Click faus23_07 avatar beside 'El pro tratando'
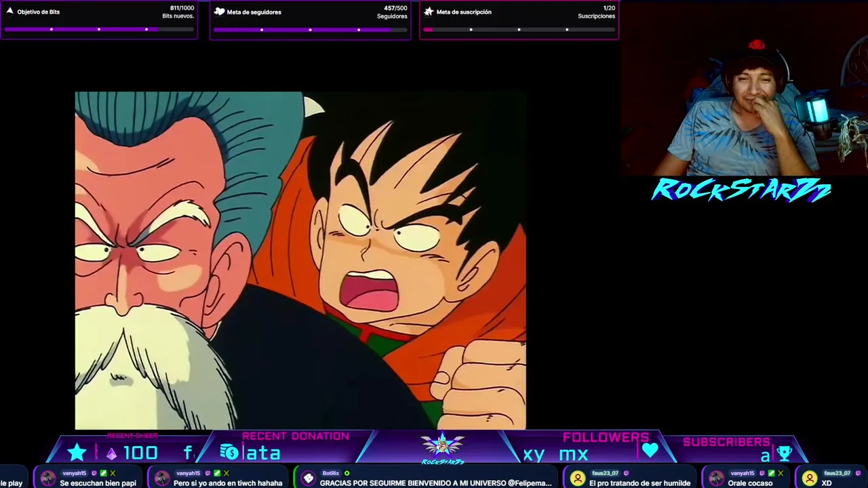This screenshot has height=488, width=868. [578, 479]
